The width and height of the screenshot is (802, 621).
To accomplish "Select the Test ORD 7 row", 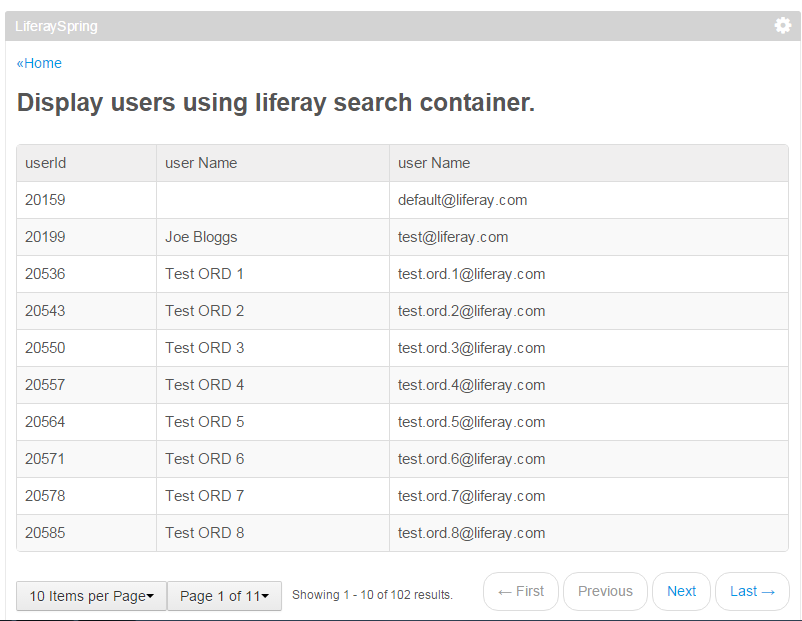I will coord(403,496).
